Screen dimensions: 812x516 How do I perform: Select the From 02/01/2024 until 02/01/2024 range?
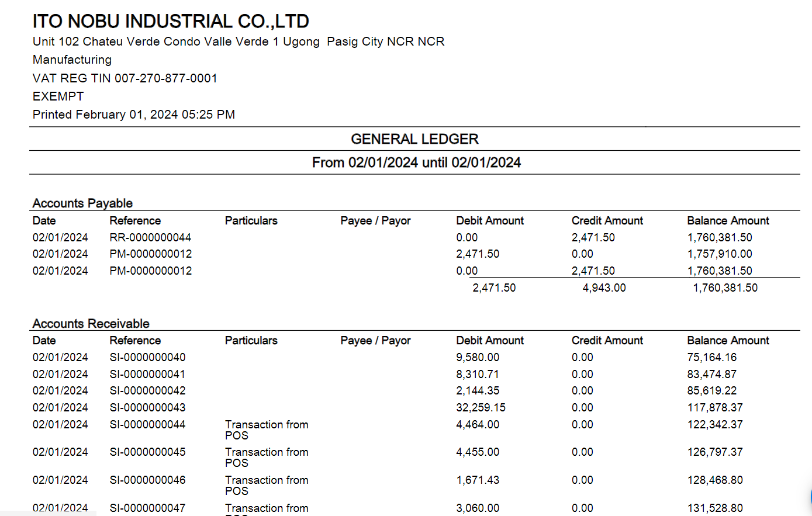click(416, 162)
